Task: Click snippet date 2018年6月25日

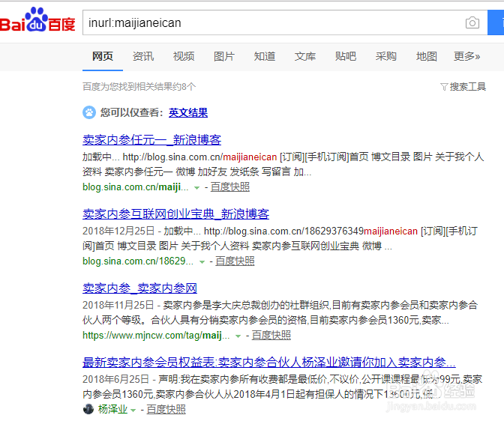Action: (x=115, y=379)
